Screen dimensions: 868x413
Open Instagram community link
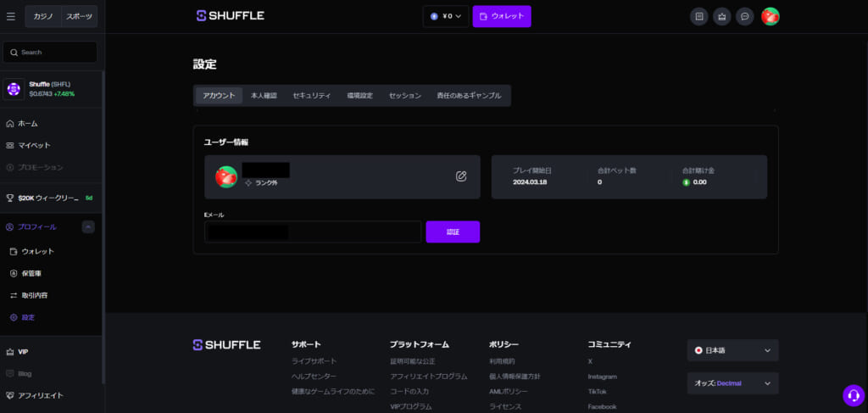603,377
